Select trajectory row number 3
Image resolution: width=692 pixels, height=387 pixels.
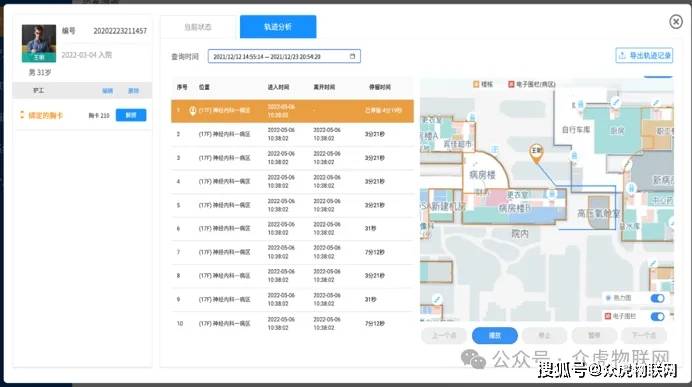(293, 158)
